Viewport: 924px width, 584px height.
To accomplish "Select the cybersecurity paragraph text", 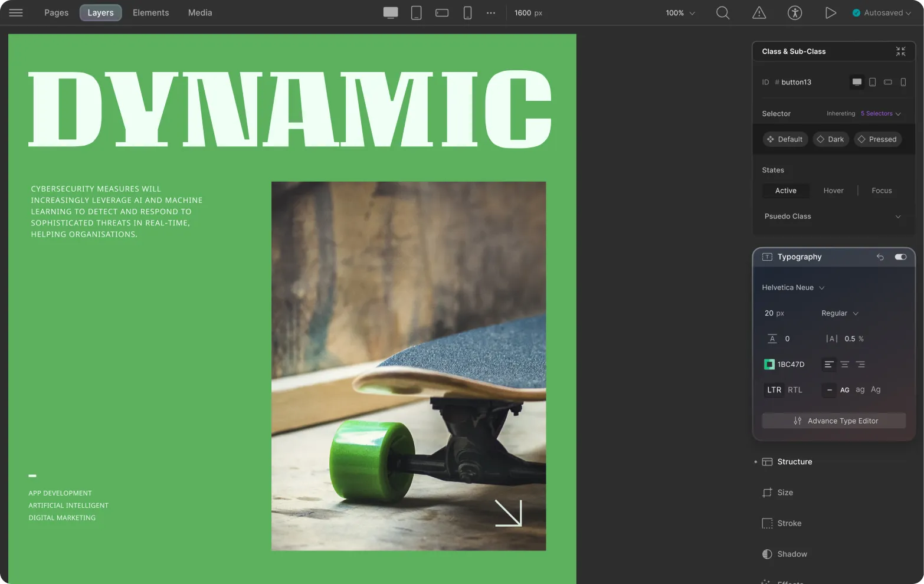I will [x=117, y=211].
